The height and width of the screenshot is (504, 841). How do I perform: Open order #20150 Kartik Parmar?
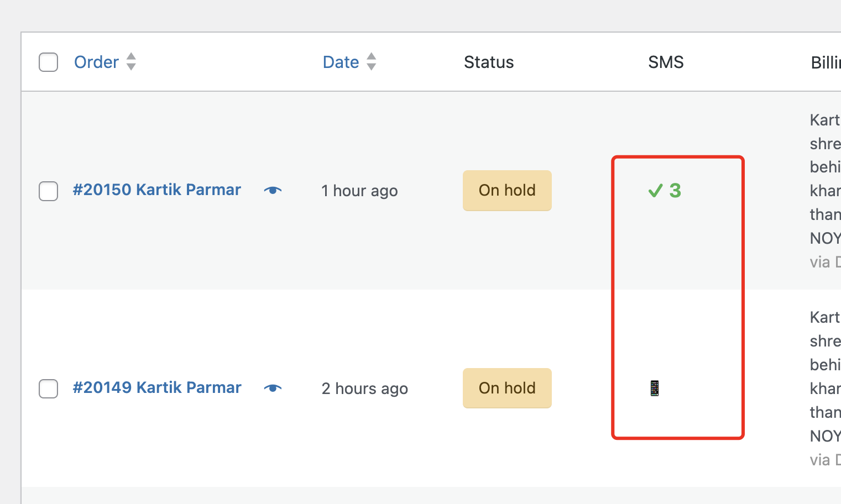(157, 190)
